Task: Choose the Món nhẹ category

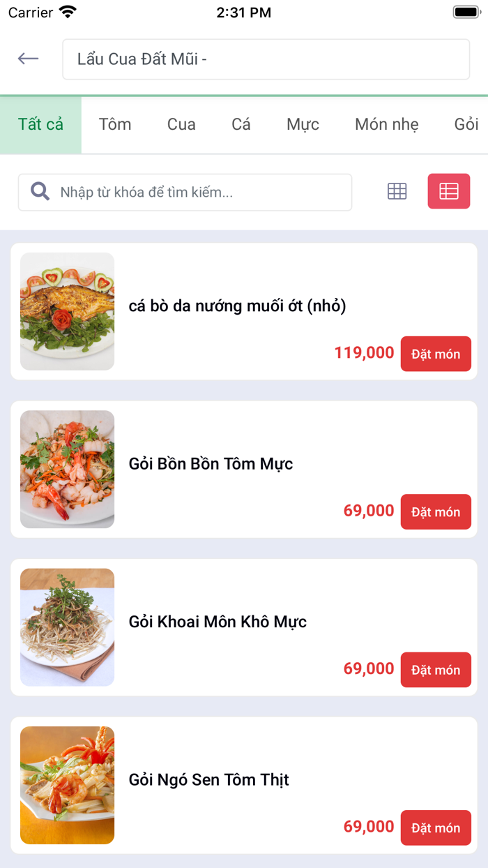Action: coord(386,124)
